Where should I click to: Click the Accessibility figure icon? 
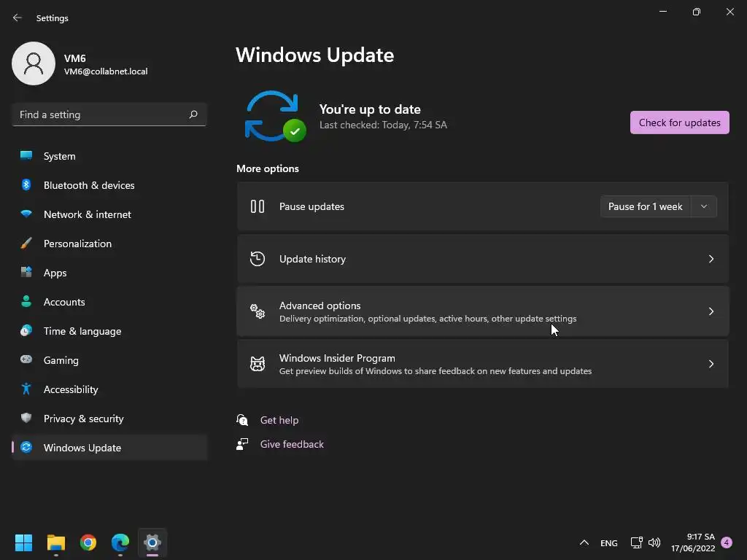pos(26,389)
